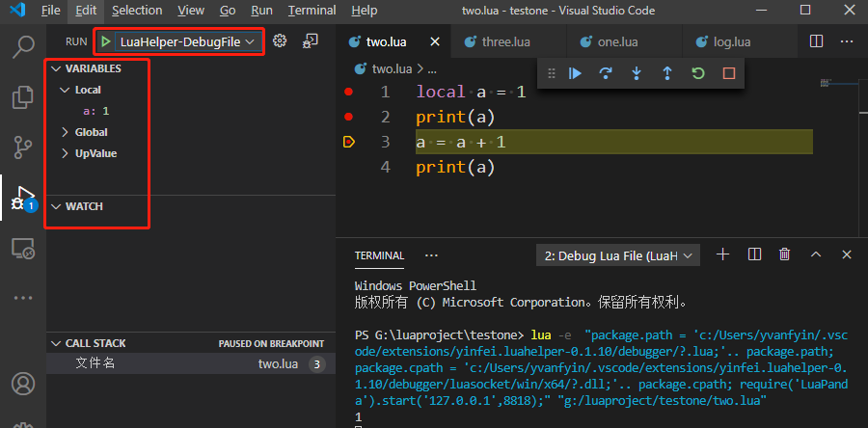Open the File menu

click(x=51, y=11)
